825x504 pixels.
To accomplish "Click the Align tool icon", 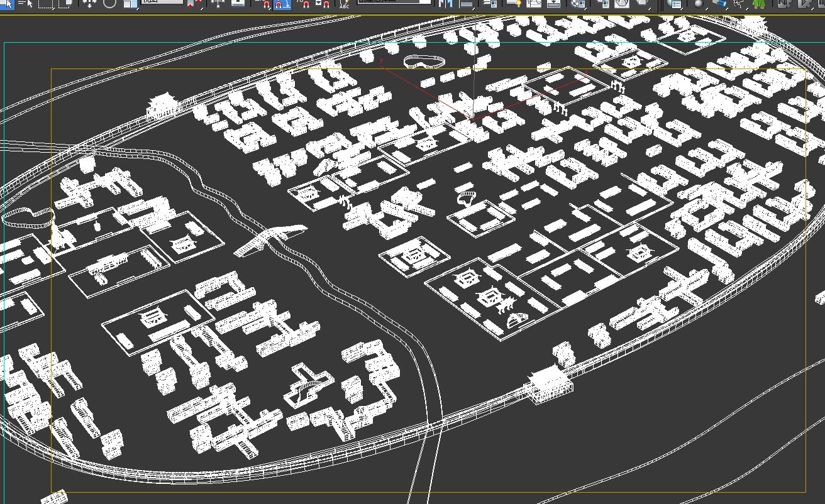I will [466, 3].
